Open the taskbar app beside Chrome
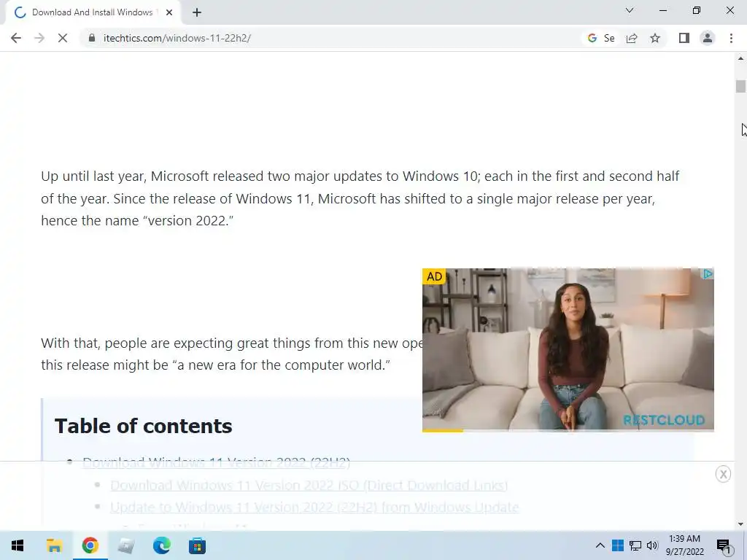 click(x=125, y=545)
